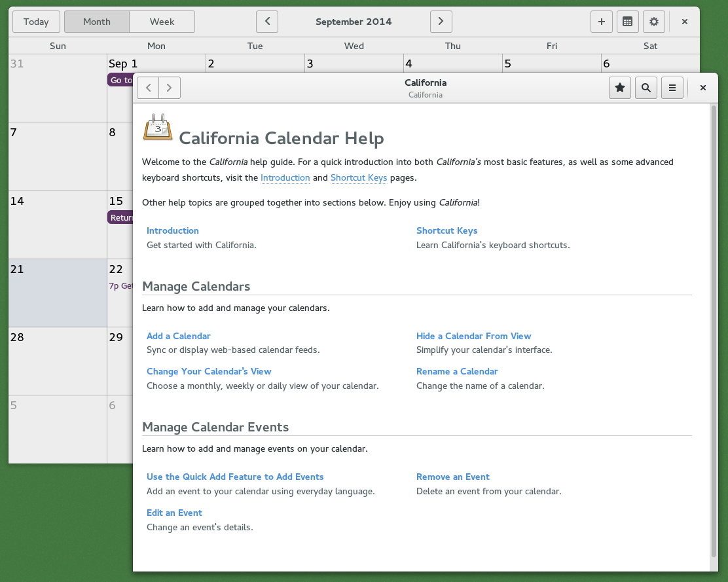
Task: Open the Shortcut Keys help page
Action: (447, 230)
